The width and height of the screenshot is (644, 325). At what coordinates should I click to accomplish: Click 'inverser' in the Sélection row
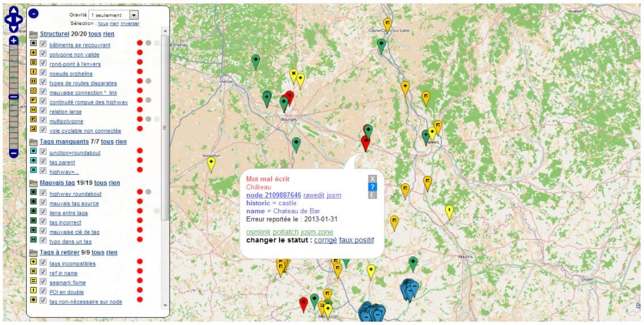(x=130, y=23)
